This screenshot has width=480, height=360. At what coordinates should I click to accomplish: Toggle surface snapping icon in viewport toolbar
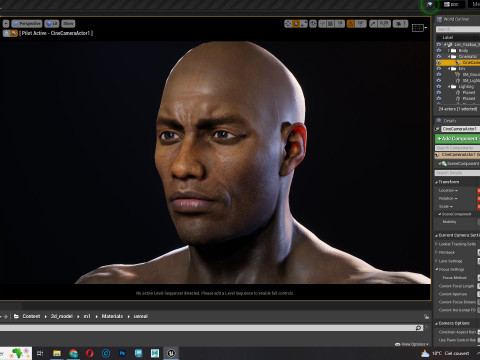tap(322, 24)
